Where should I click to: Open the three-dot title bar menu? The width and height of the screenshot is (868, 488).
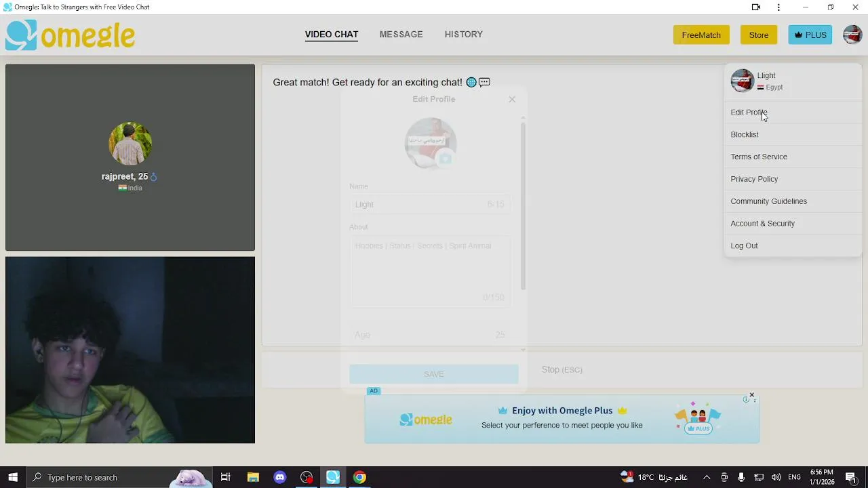click(x=778, y=7)
